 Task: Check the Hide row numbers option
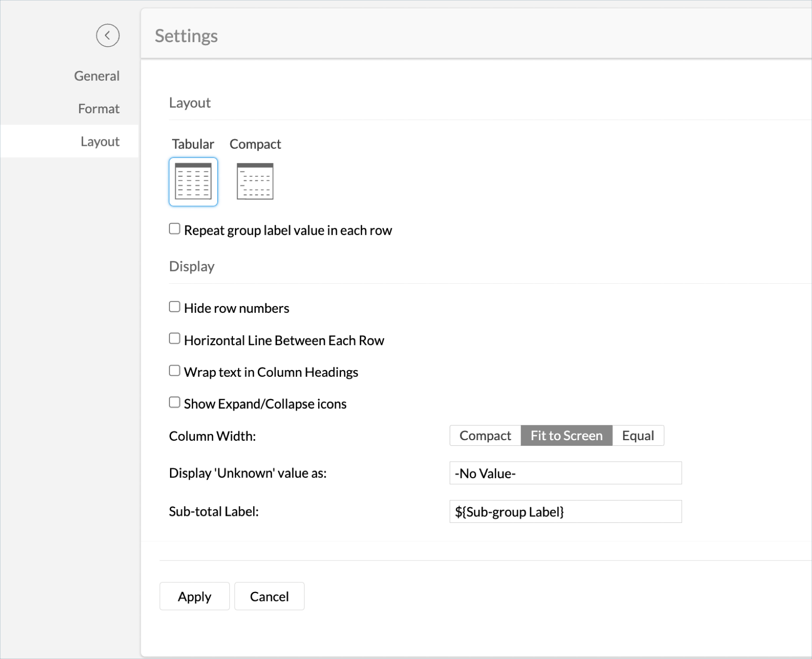pyautogui.click(x=174, y=306)
